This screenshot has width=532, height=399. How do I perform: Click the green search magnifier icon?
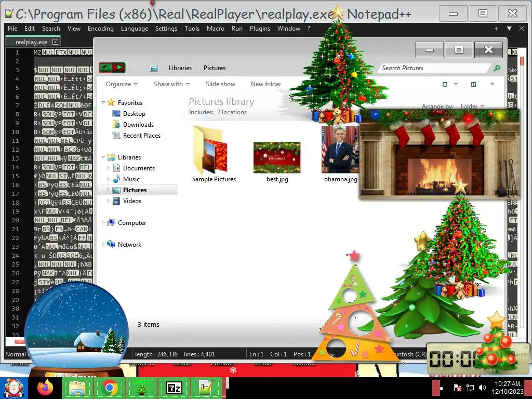[x=497, y=68]
